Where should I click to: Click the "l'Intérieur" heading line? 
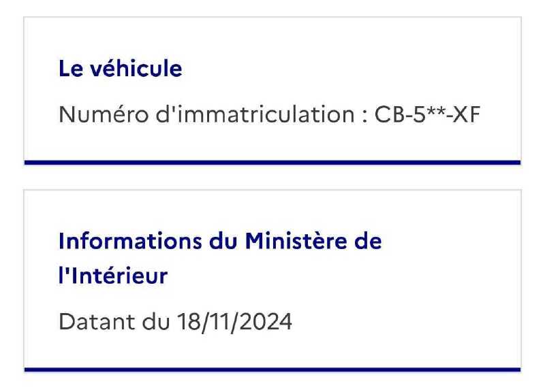pyautogui.click(x=113, y=276)
